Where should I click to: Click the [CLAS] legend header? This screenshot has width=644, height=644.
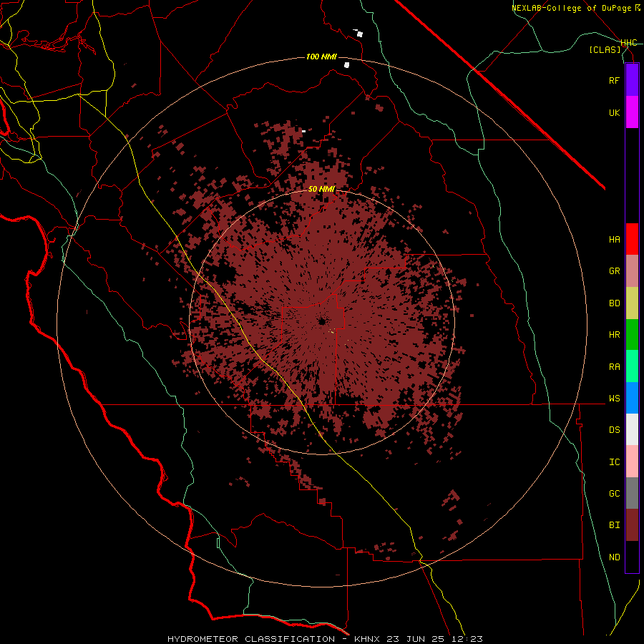click(x=605, y=49)
